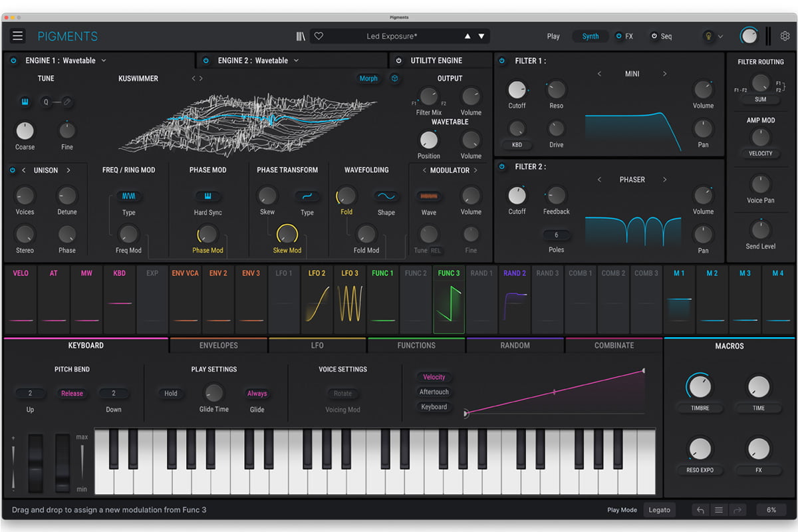Open the history list icon

[718, 510]
